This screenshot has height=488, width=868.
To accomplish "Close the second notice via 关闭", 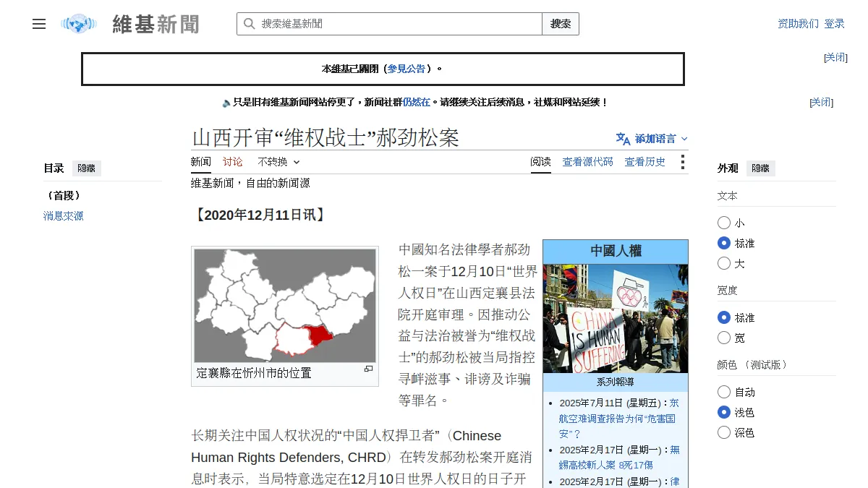I will tap(821, 102).
